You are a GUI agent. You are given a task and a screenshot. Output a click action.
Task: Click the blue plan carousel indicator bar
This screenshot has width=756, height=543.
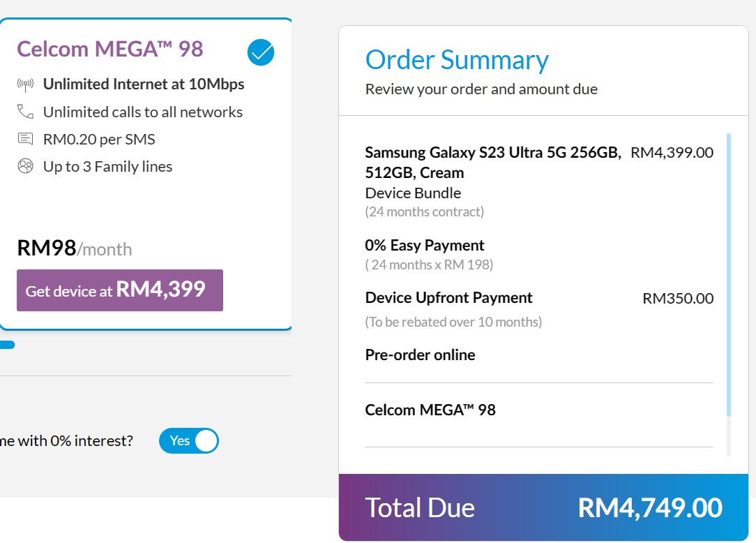[x=7, y=345]
